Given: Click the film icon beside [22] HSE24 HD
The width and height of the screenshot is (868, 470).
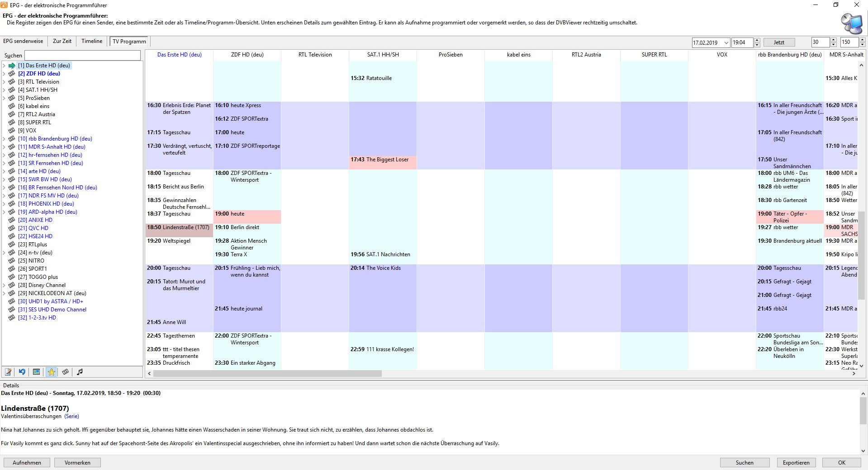Looking at the screenshot, I should [12, 236].
